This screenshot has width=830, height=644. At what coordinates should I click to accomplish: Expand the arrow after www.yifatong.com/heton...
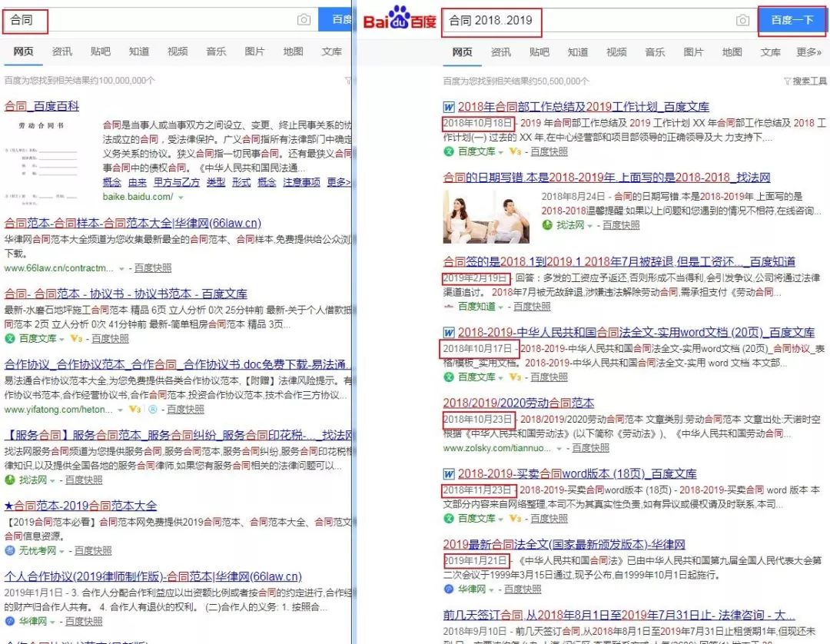(121, 410)
